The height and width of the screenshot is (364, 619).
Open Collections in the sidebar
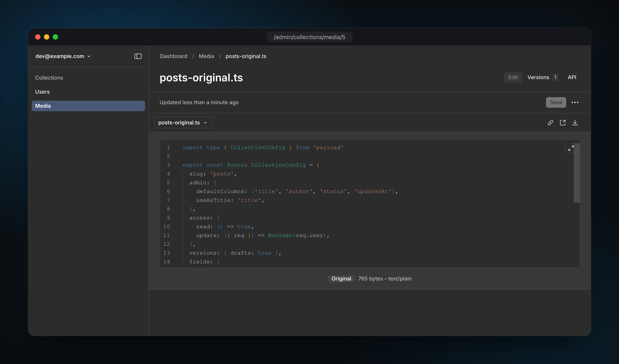pyautogui.click(x=49, y=78)
